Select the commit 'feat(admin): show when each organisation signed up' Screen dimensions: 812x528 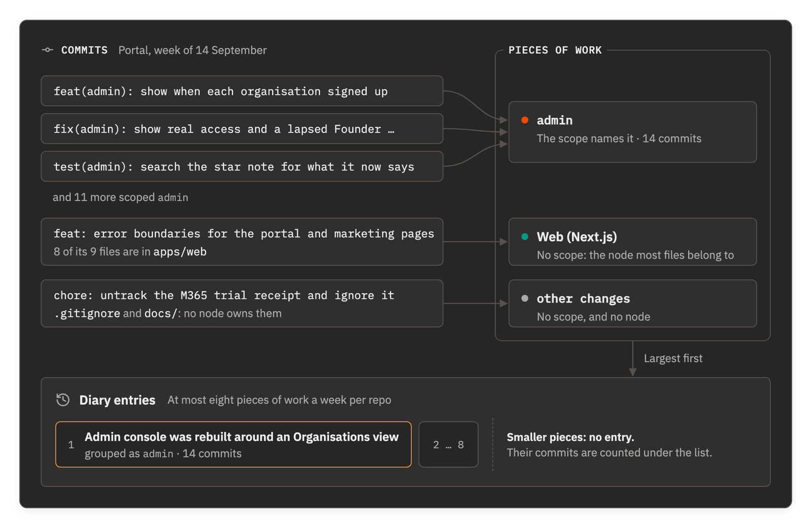(242, 91)
